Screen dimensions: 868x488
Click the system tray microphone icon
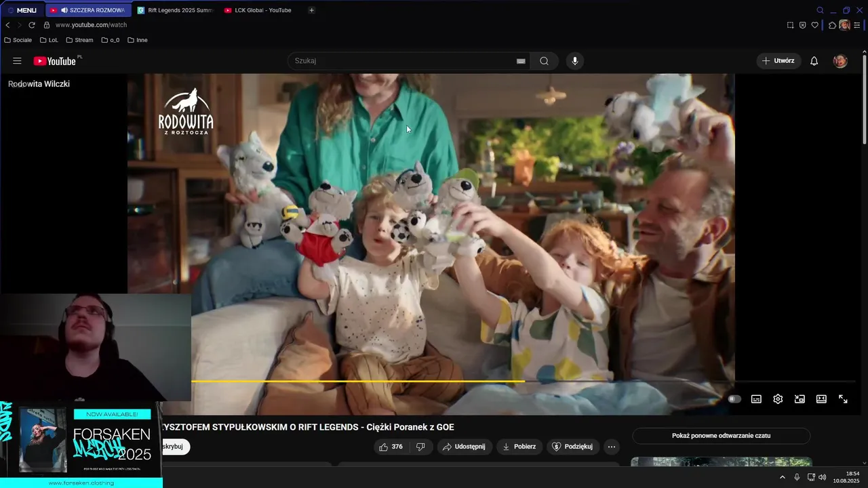coord(797,477)
